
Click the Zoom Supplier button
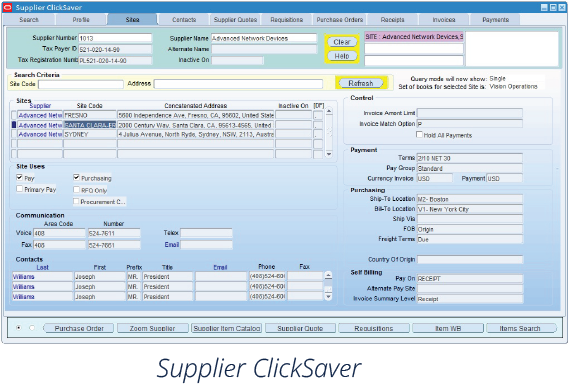tap(152, 328)
